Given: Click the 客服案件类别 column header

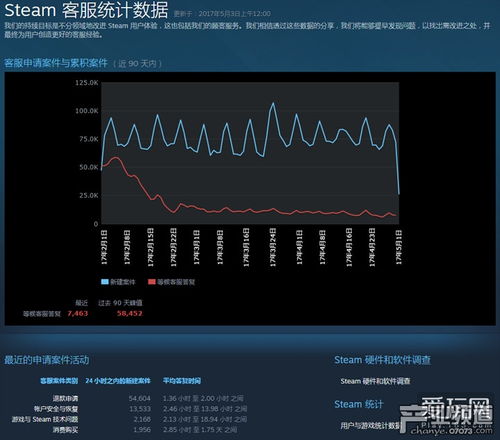Looking at the screenshot, I should click(x=59, y=381).
